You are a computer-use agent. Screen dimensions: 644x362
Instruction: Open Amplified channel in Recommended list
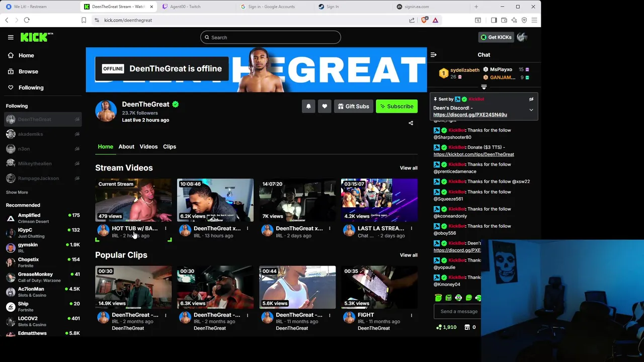tap(43, 218)
